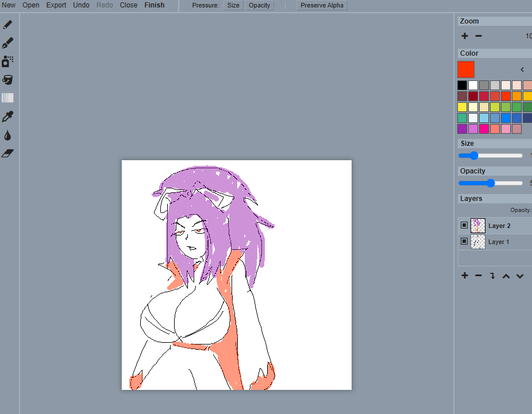Click the Color panel header
Viewport: 532px width, 414px height.
point(495,53)
